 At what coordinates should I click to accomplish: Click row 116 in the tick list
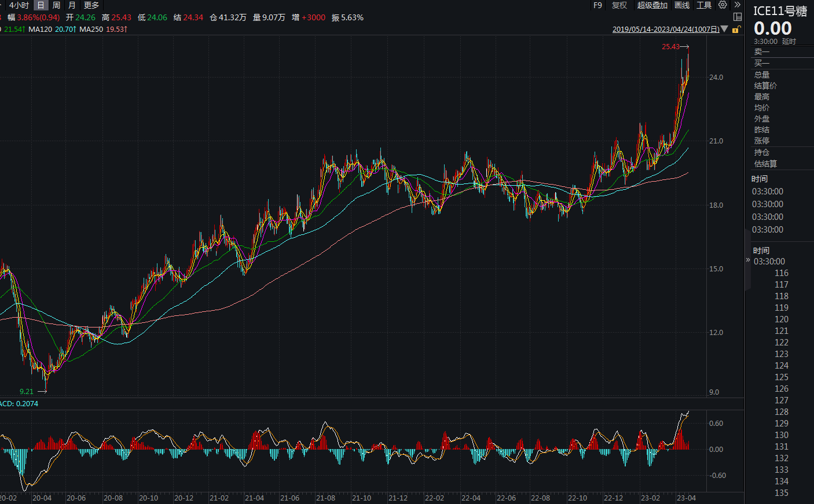tap(782, 273)
